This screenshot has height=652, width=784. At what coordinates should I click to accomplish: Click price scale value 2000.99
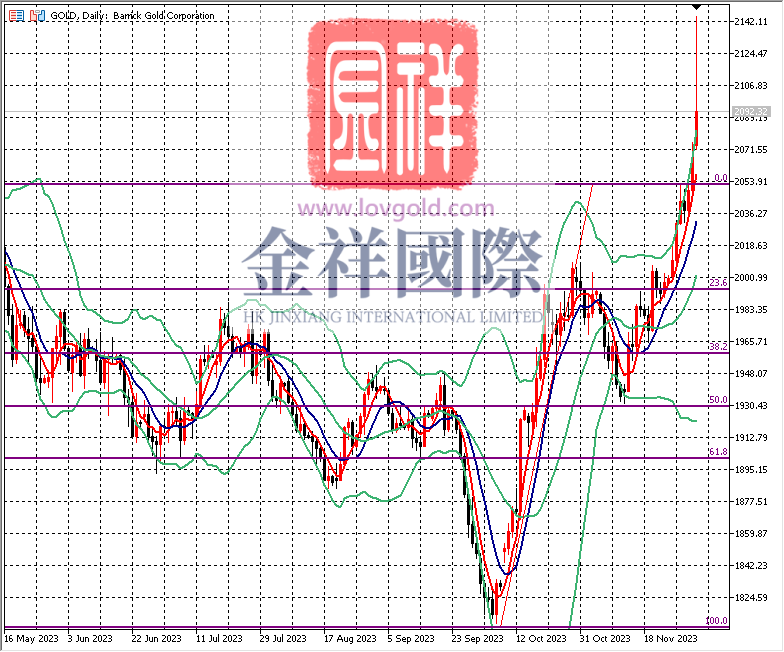pyautogui.click(x=750, y=278)
